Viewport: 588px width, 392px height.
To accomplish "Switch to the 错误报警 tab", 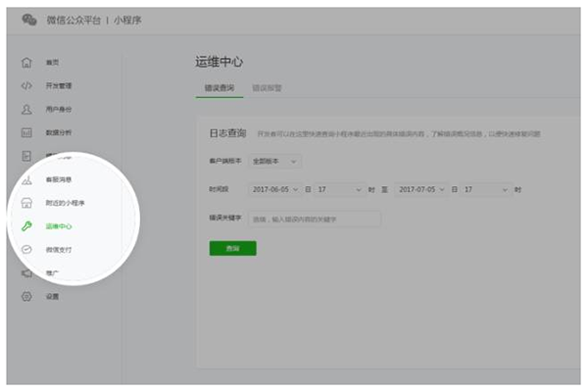I will [x=268, y=88].
